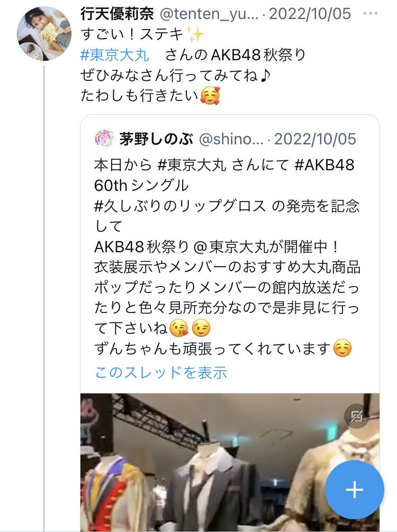397x532 pixels.
Task: Select the quoted author name 茅野しのぶ
Action: 156,139
